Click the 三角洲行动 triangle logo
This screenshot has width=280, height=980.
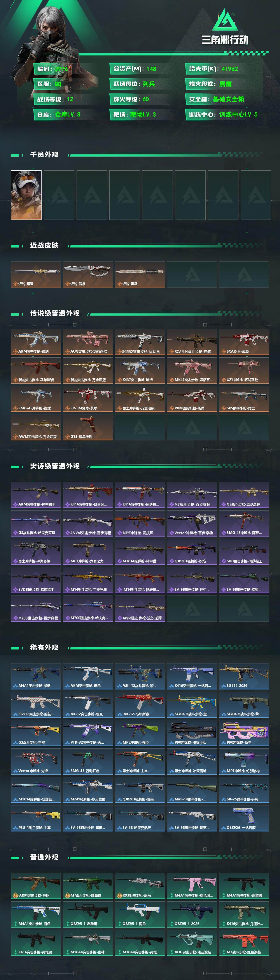(x=225, y=20)
